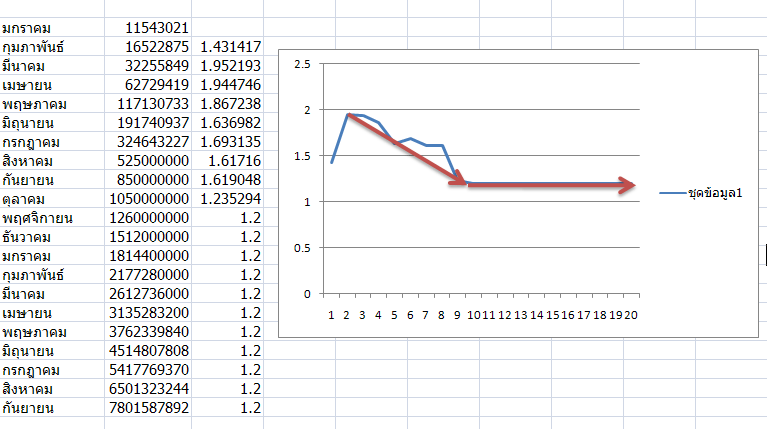This screenshot has height=429, width=767.
Task: Select the cell with value 62729419
Action: (x=148, y=85)
